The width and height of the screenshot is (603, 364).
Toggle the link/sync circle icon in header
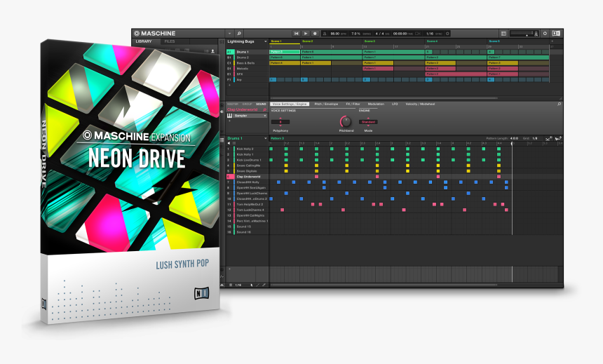click(x=447, y=34)
